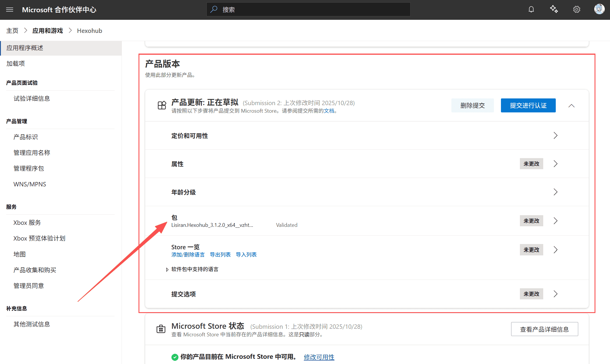Click the 修改可用性 link
This screenshot has width=610, height=364.
point(319,357)
